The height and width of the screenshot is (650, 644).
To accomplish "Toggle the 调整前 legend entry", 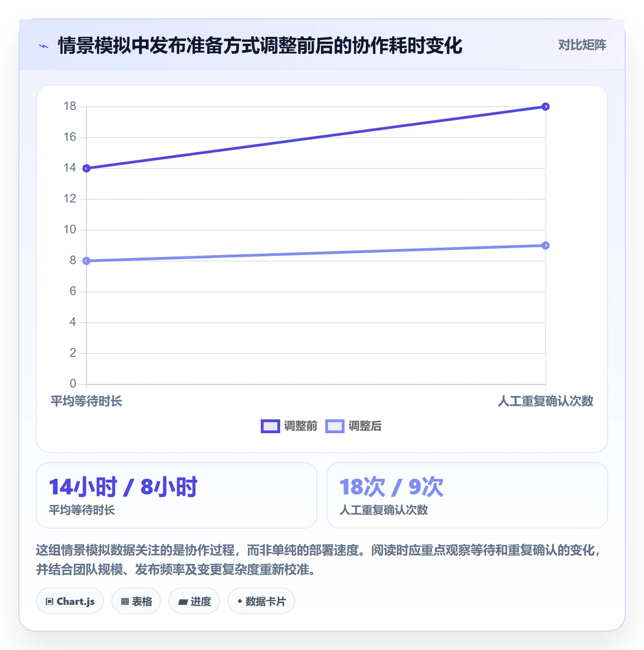I will tap(289, 426).
